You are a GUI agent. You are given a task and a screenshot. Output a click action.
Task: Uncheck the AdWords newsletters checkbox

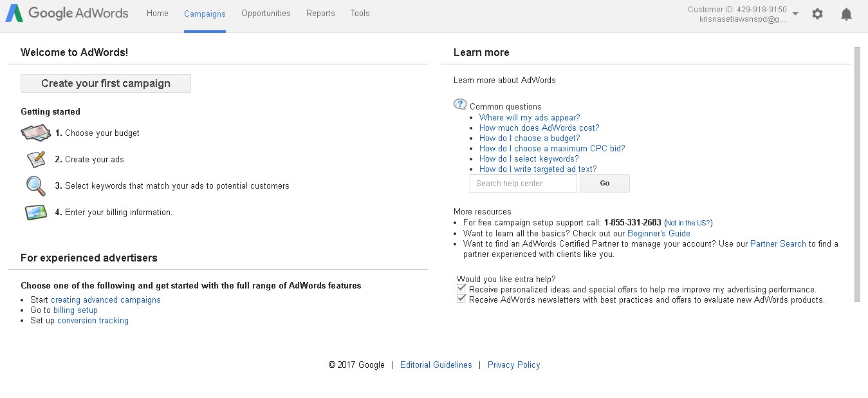click(x=461, y=299)
